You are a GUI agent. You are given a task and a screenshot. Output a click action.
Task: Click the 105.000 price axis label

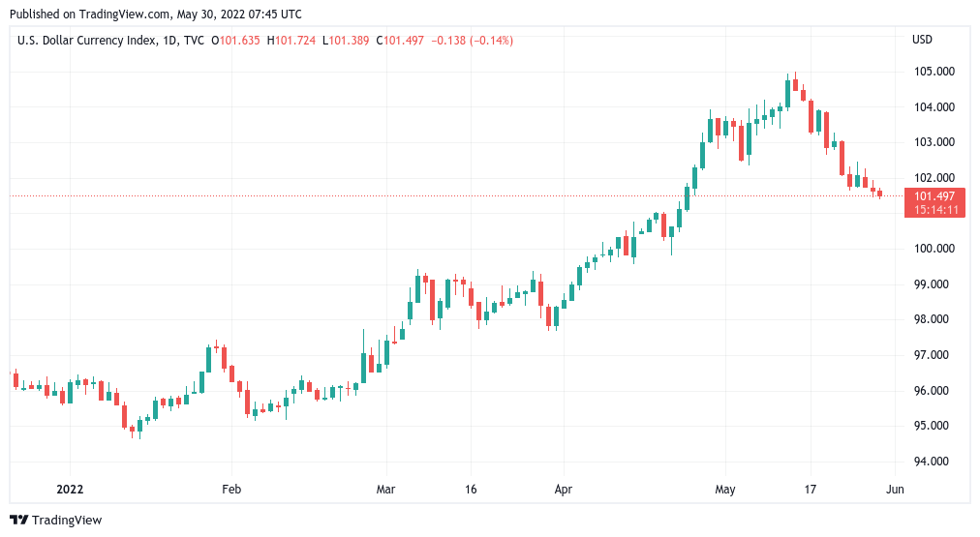(x=934, y=72)
